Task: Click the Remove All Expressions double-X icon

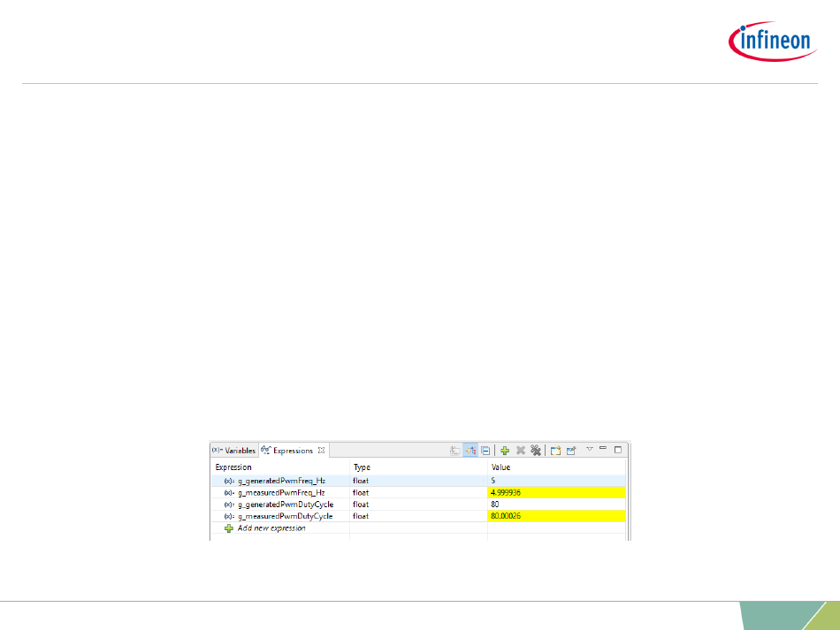Action: [x=536, y=451]
